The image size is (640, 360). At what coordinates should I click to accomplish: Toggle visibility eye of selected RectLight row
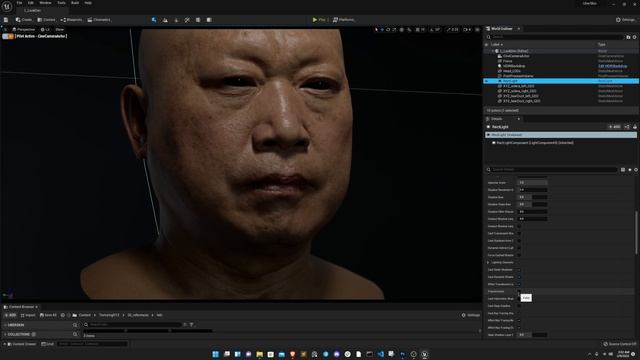point(486,81)
